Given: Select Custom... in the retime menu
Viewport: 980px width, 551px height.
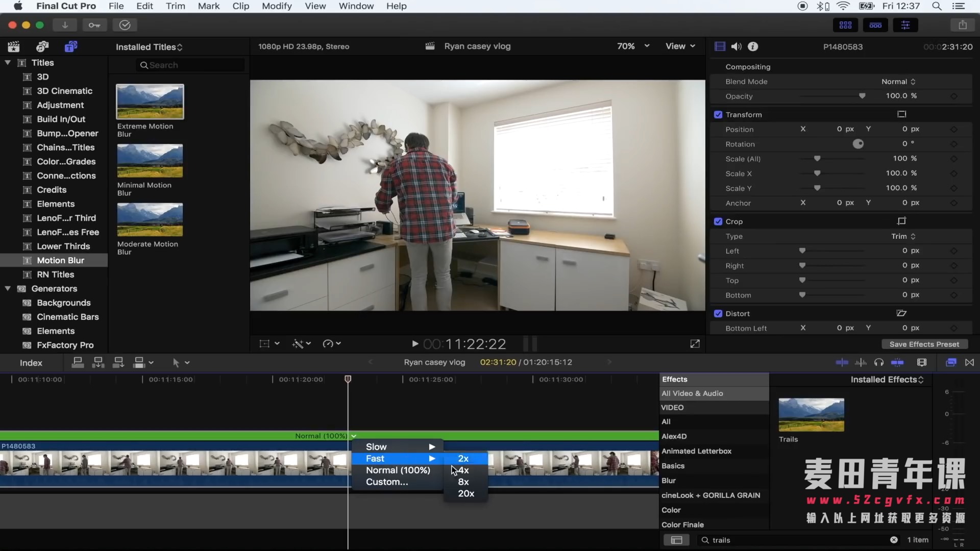Looking at the screenshot, I should pyautogui.click(x=398, y=482).
